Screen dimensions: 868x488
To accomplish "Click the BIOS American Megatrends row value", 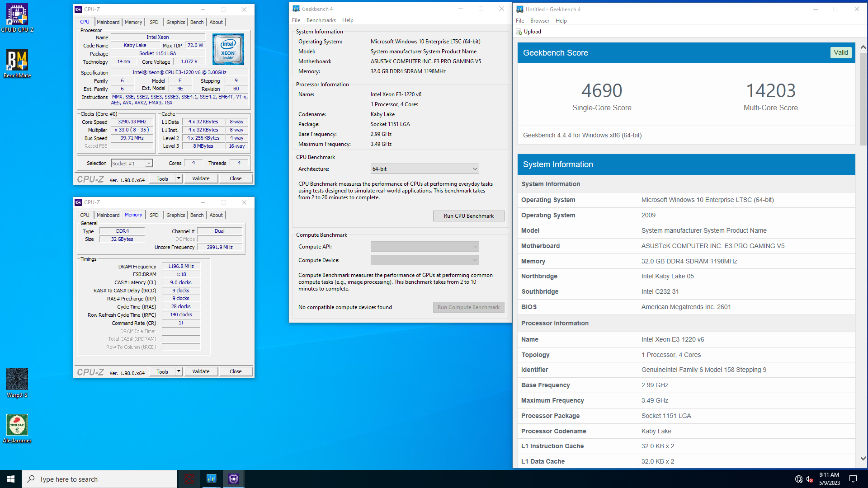I will pos(686,307).
